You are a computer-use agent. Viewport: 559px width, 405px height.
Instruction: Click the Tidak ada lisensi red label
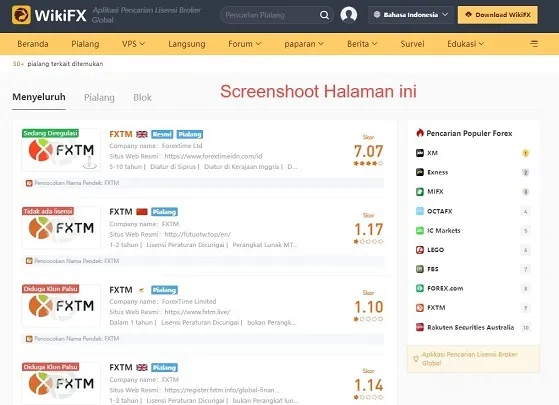48,211
